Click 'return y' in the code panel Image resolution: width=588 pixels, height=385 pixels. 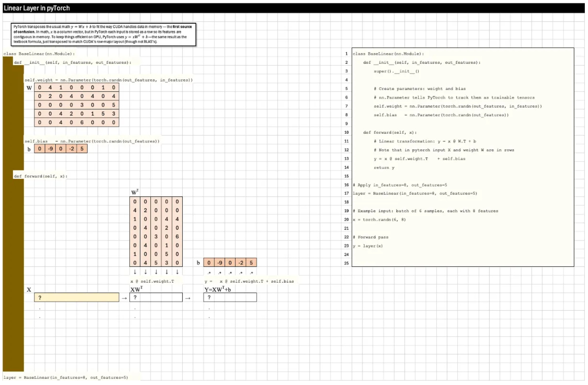pyautogui.click(x=384, y=168)
